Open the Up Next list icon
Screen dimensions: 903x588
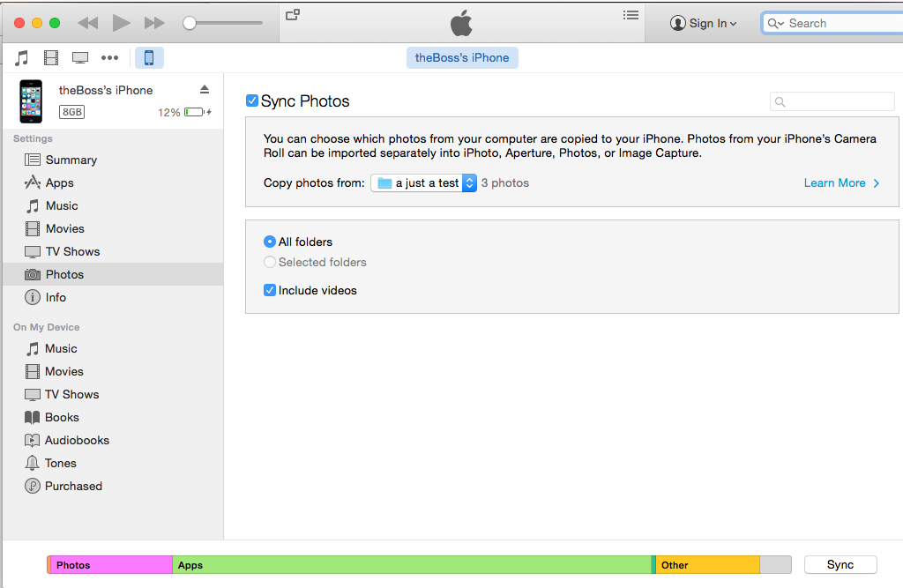tap(631, 15)
